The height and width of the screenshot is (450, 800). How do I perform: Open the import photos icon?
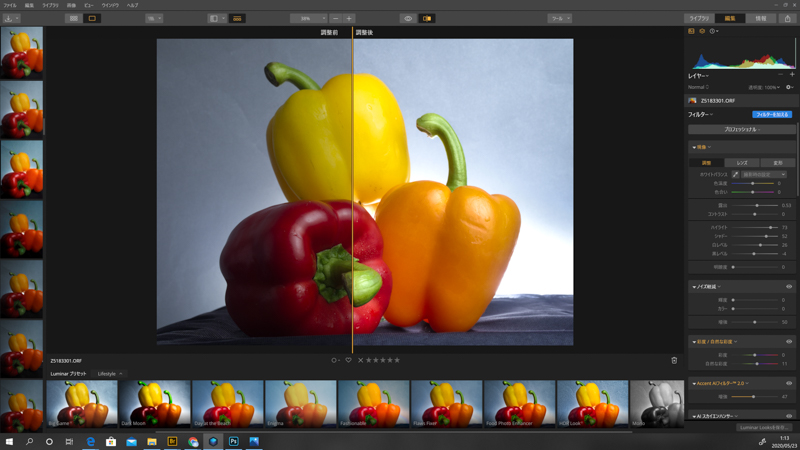point(8,18)
